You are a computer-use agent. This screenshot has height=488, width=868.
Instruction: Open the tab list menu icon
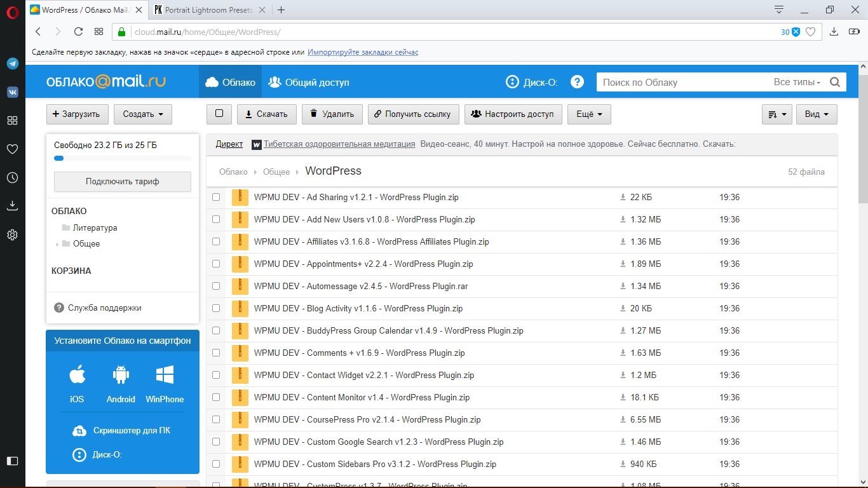pos(779,10)
